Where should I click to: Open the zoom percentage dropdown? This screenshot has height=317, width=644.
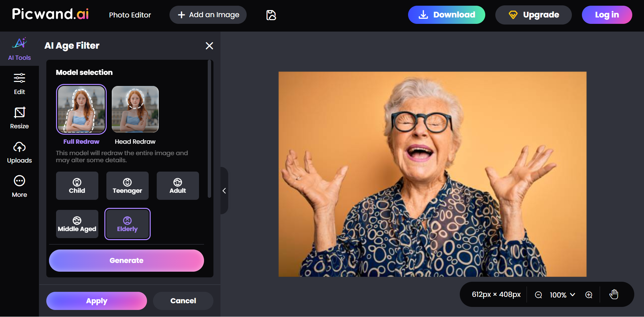pos(562,295)
